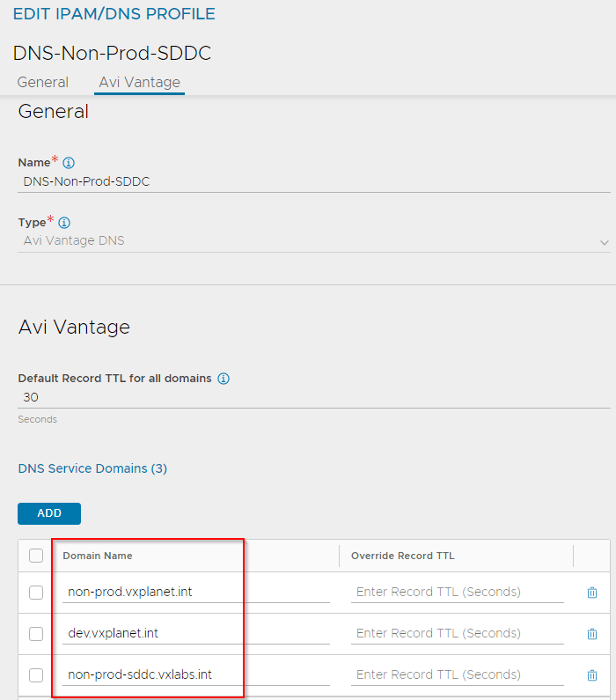Delete the dev.vxplanet.int domain row
Viewport: 616px width, 700px height.
coord(592,633)
